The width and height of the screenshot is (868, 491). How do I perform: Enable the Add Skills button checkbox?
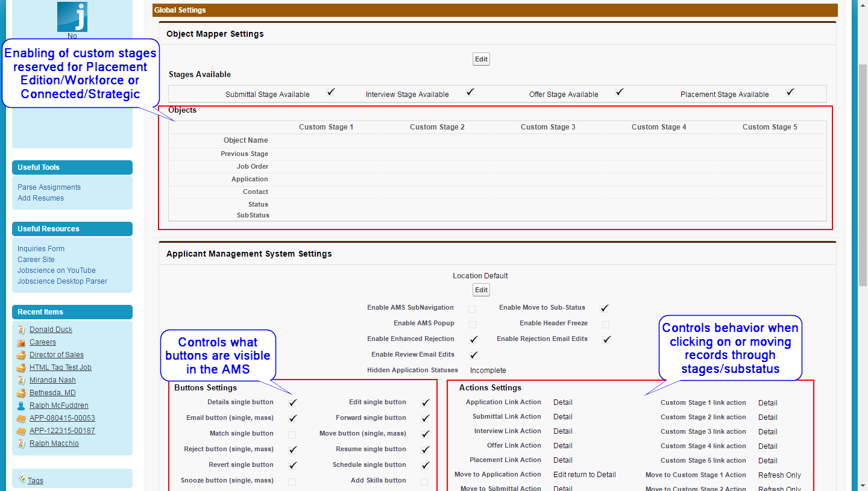coord(425,480)
